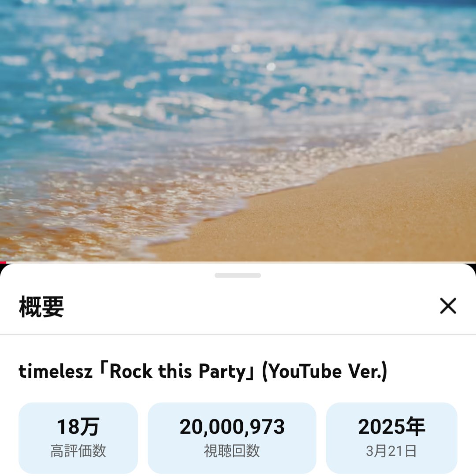Click the 18万 number itself
This screenshot has height=476, width=476.
78,427
